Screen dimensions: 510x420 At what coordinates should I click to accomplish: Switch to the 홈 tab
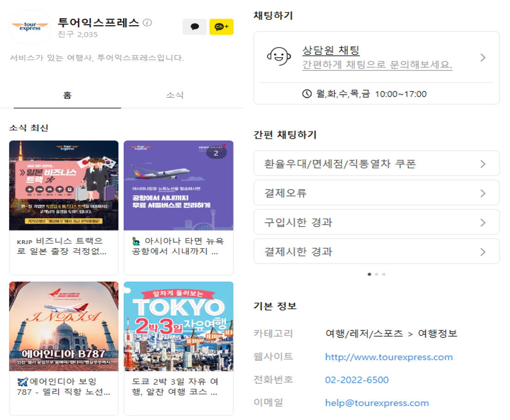pyautogui.click(x=67, y=95)
